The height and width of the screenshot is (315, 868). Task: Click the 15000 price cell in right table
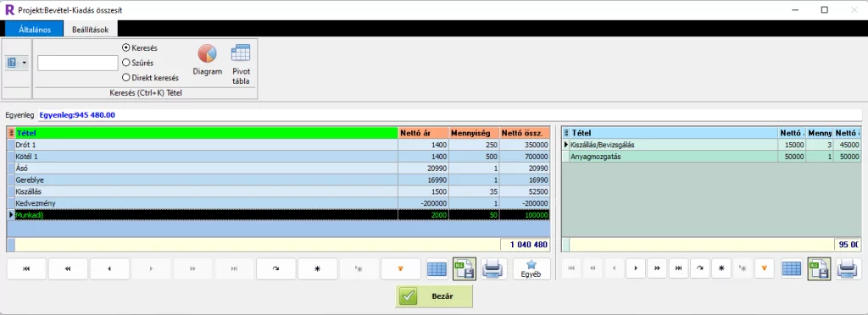click(792, 145)
